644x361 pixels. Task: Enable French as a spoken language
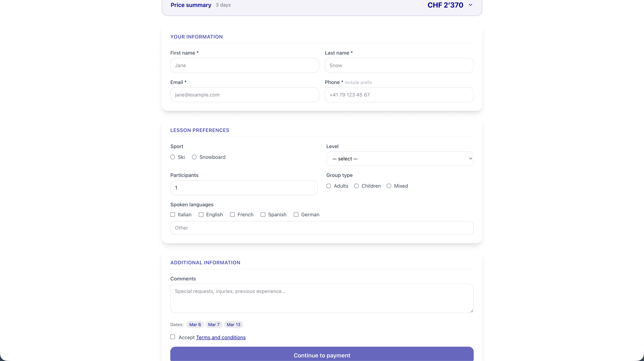tap(232, 214)
